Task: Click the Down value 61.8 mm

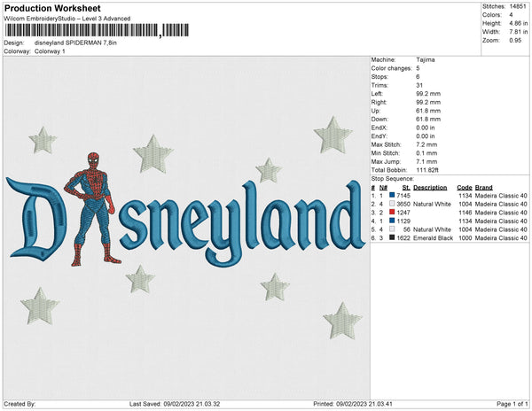Action: (x=428, y=119)
